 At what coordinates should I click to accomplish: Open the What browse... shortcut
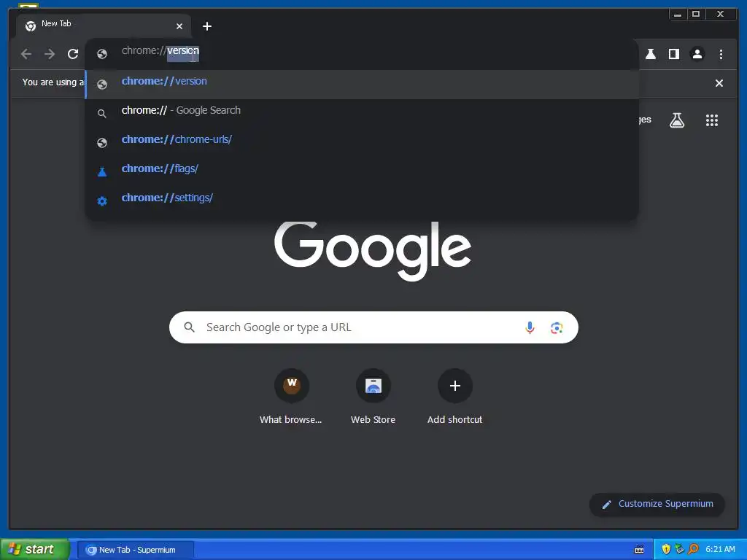[x=292, y=396]
